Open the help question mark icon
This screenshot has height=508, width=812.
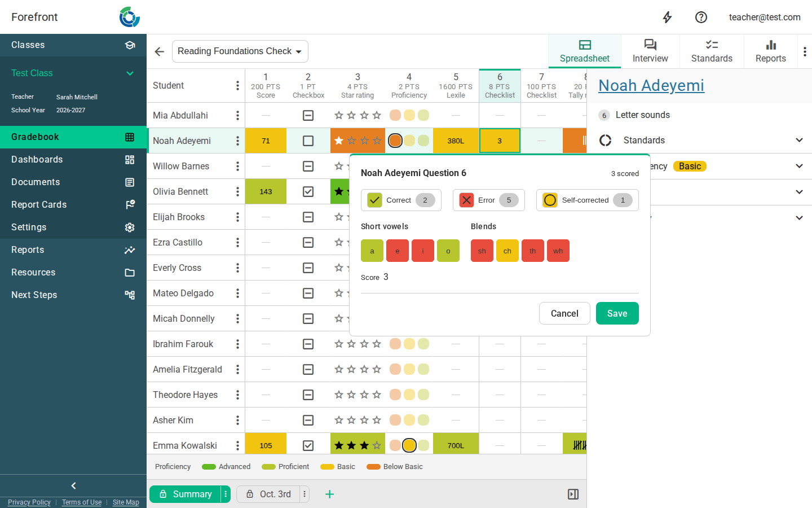701,17
